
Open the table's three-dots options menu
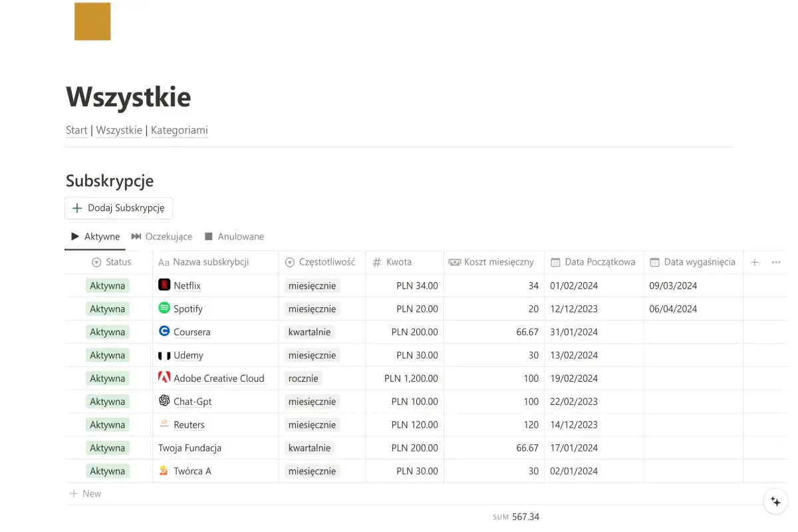(776, 263)
